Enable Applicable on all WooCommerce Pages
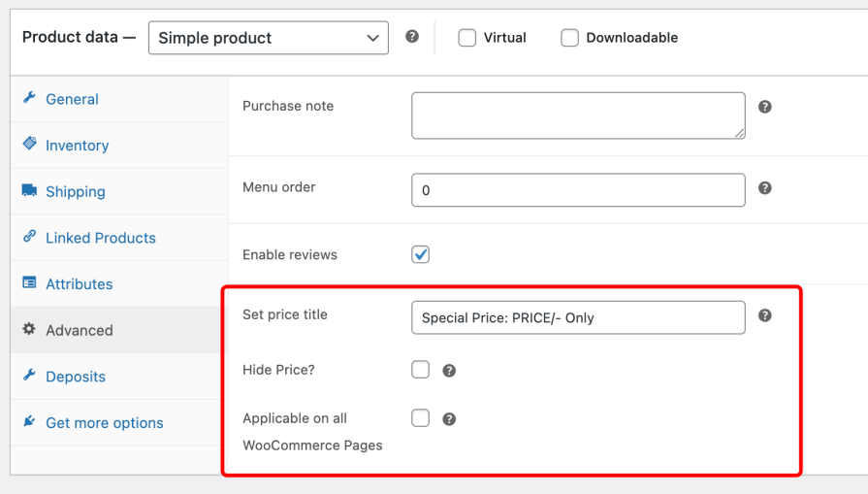 point(420,418)
